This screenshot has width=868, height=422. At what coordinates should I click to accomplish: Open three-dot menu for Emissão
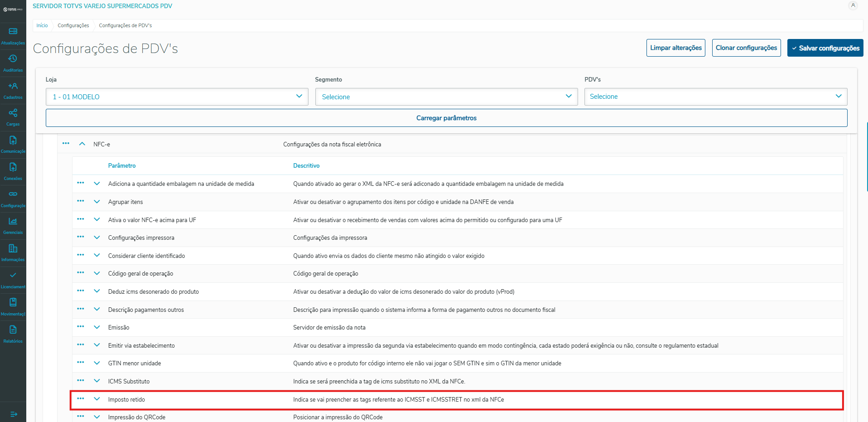(x=81, y=327)
